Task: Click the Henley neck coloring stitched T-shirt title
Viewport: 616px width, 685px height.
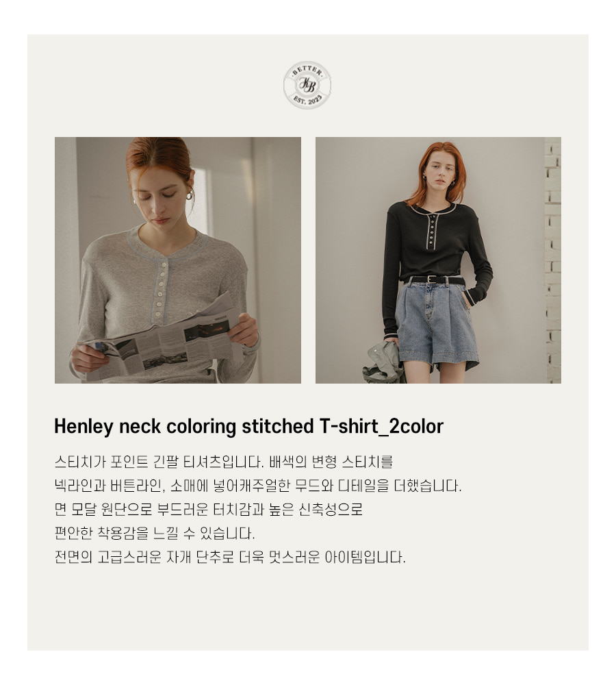Action: point(249,426)
